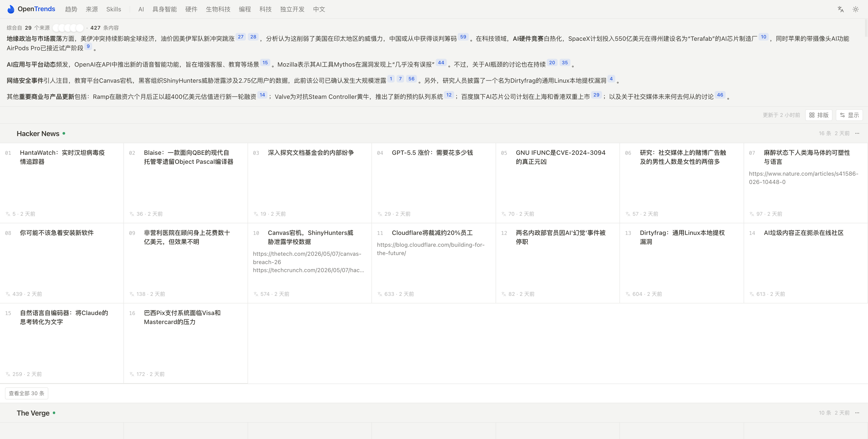Click translate icon on 巴西Pix card
Viewport: 868px width, 439px height.
132,374
